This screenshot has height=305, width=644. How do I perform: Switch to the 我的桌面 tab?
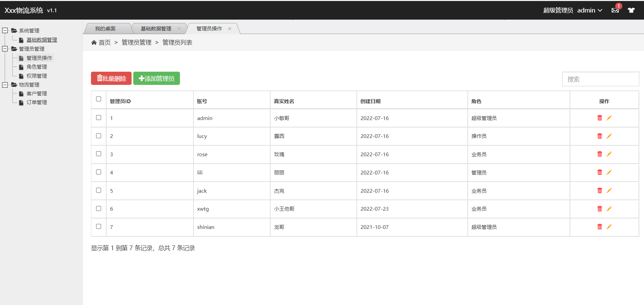coord(105,28)
